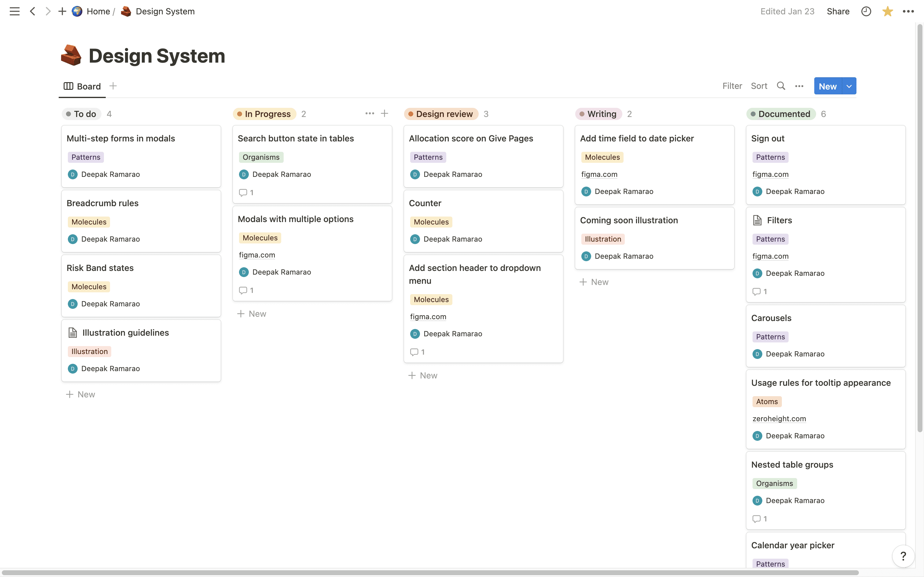Open the database view options ellipsis

799,86
